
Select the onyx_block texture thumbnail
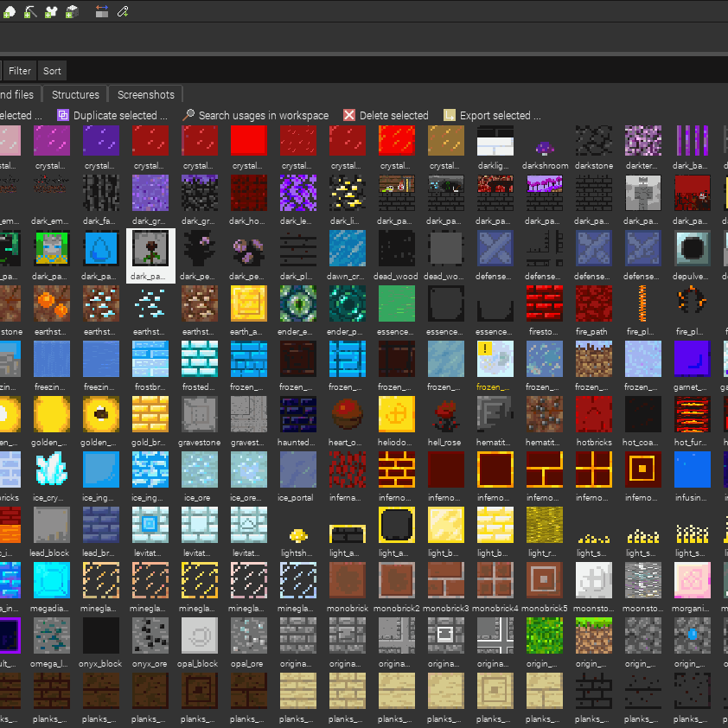[x=101, y=642]
